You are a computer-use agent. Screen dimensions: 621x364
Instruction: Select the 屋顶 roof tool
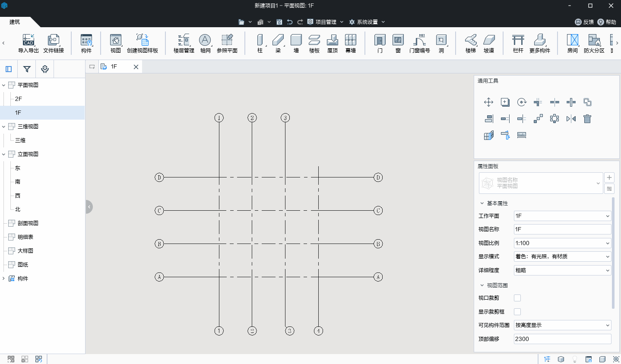tap(333, 44)
